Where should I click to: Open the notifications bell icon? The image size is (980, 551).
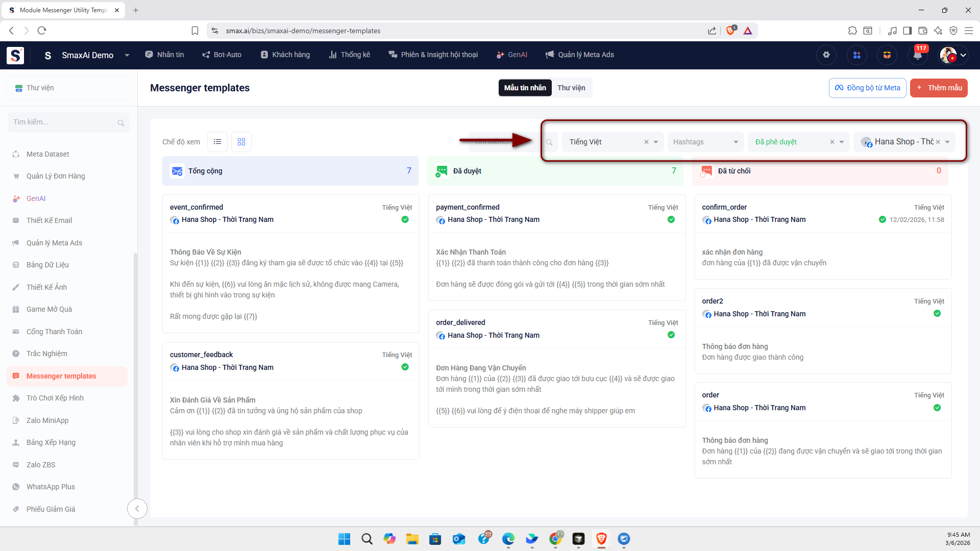tap(917, 55)
